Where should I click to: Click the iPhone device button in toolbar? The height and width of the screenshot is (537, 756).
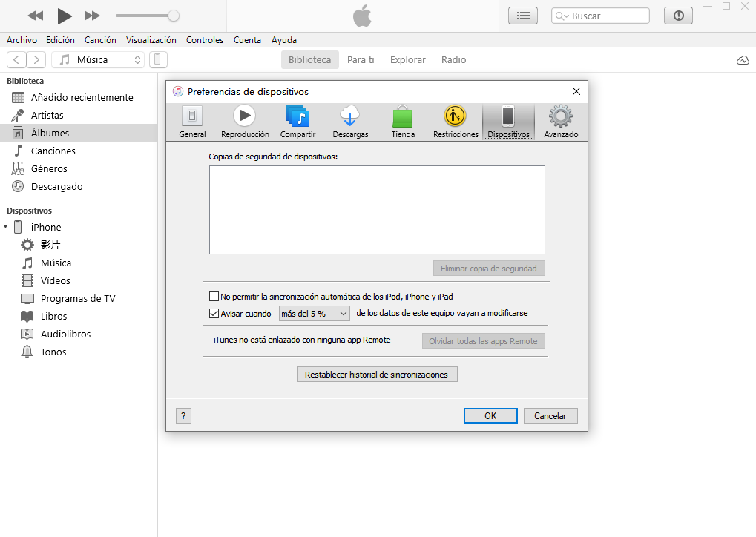(x=159, y=60)
